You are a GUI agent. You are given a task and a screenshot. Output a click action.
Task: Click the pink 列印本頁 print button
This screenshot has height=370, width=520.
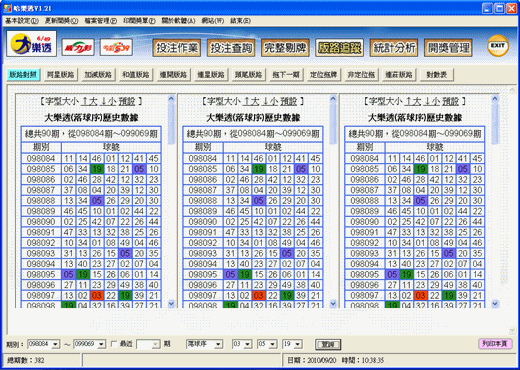[495, 344]
